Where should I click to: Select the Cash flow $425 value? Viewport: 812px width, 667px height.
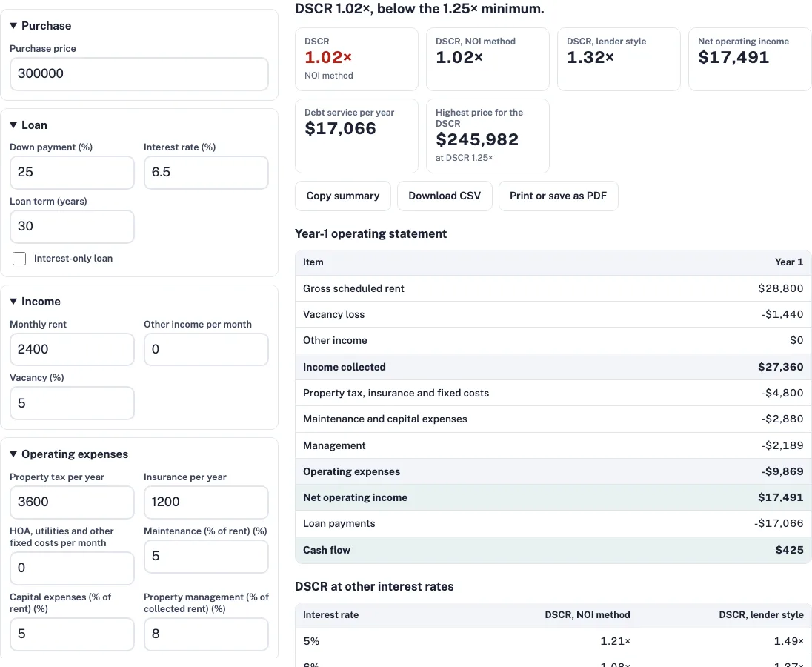789,550
